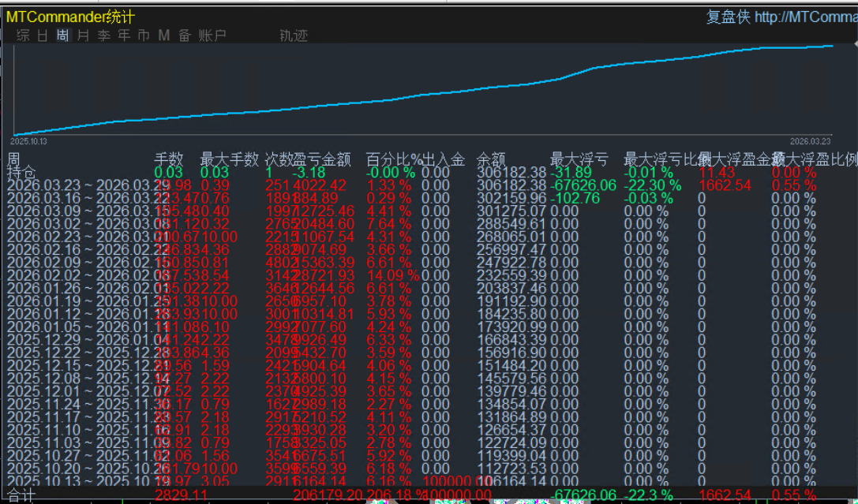The image size is (858, 504).
Task: Click the 盈亏金额 column header
Action: click(x=322, y=159)
